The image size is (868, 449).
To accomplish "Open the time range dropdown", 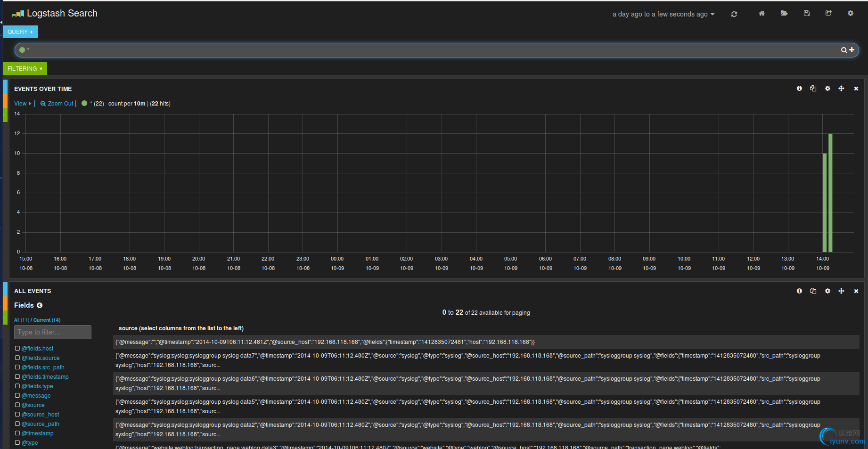I will click(x=663, y=14).
